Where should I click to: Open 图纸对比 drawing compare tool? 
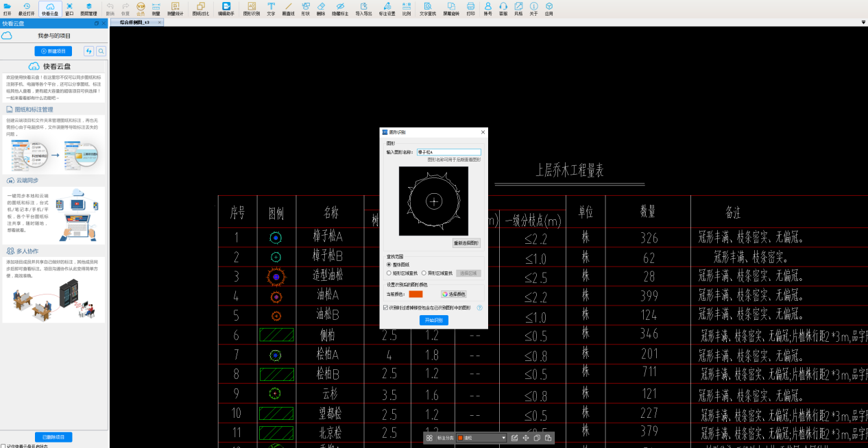(201, 8)
